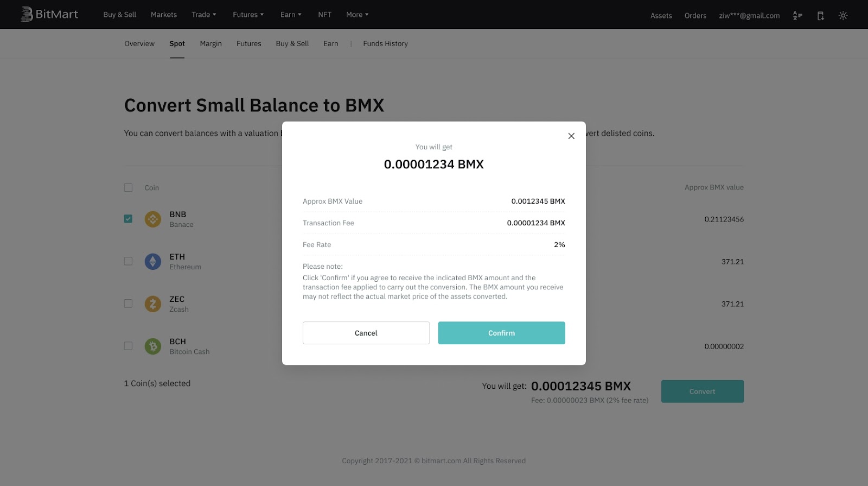Switch to the Buy & Sell sub-tab
The width and height of the screenshot is (868, 486).
coord(292,43)
